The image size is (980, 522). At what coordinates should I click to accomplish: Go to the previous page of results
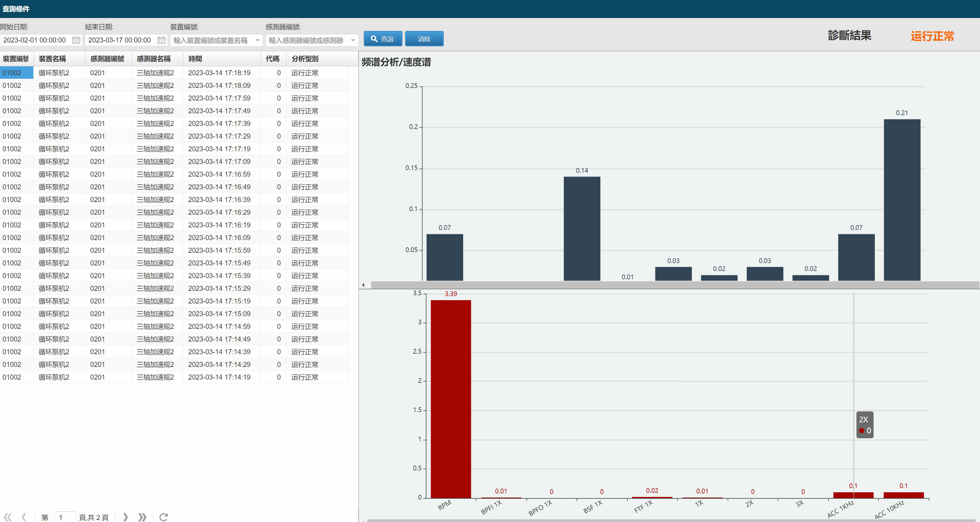coord(24,517)
